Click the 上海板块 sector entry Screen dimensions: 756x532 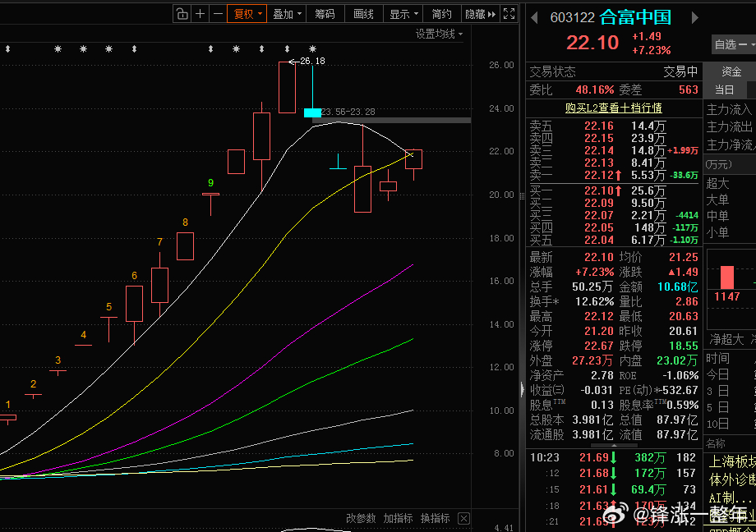coord(732,461)
